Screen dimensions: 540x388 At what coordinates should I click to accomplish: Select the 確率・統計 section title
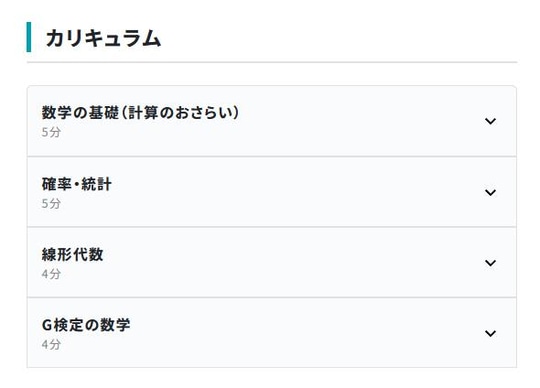click(76, 184)
